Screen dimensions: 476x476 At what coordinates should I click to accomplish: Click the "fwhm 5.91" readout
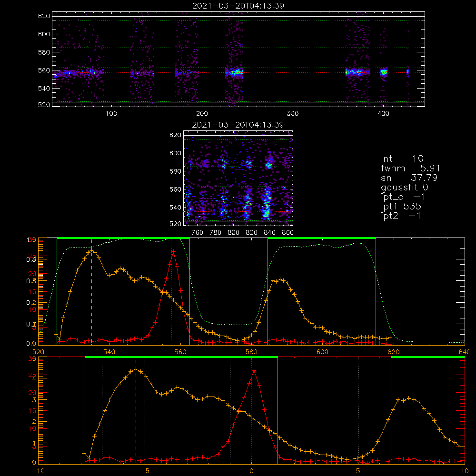(410, 168)
